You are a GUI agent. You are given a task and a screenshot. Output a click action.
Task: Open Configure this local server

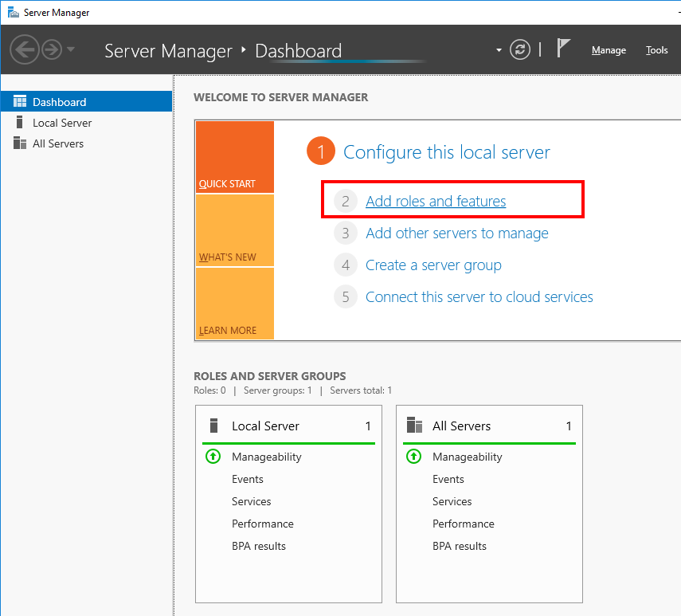pos(447,152)
